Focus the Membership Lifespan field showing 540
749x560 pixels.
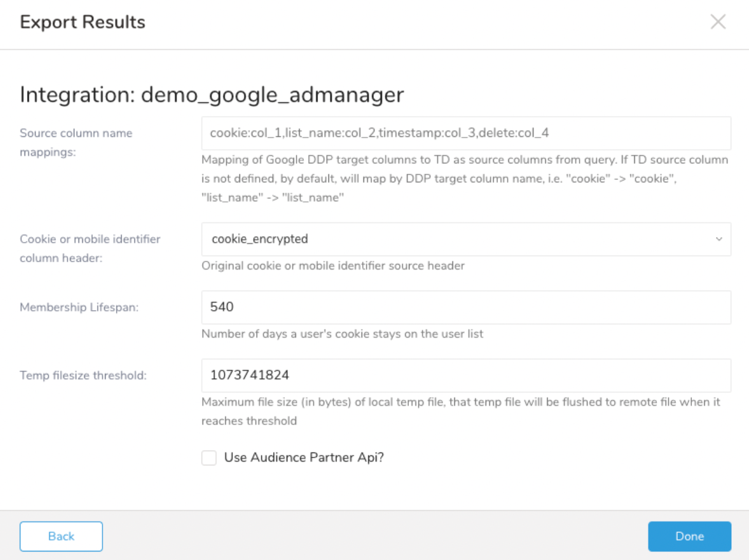click(x=465, y=307)
